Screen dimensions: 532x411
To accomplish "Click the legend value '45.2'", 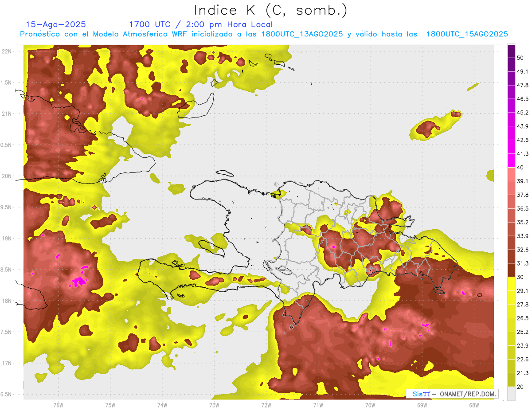I will pos(523,113).
